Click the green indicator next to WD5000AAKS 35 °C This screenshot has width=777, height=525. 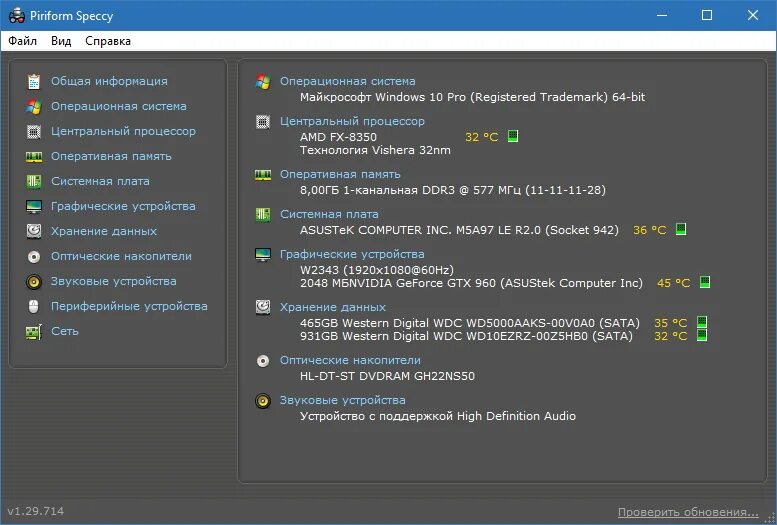pyautogui.click(x=702, y=322)
